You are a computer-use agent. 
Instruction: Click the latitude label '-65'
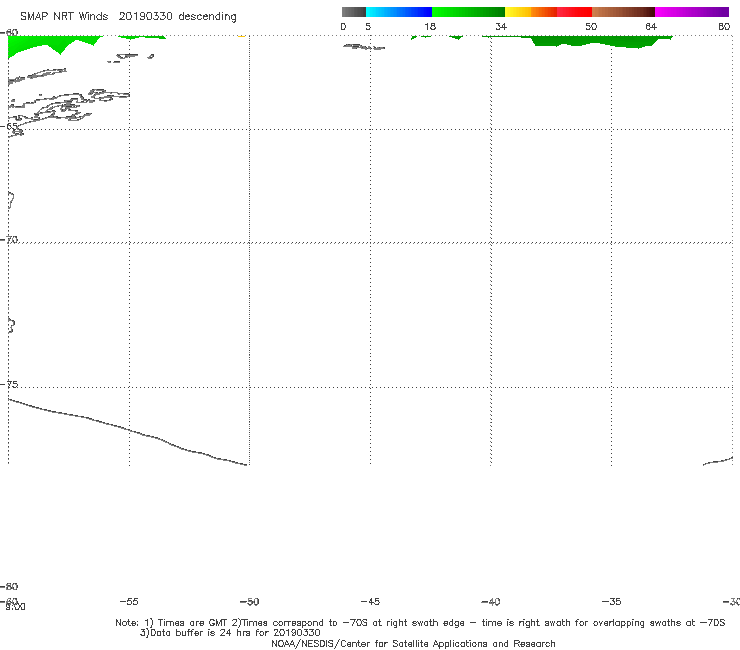point(9,127)
